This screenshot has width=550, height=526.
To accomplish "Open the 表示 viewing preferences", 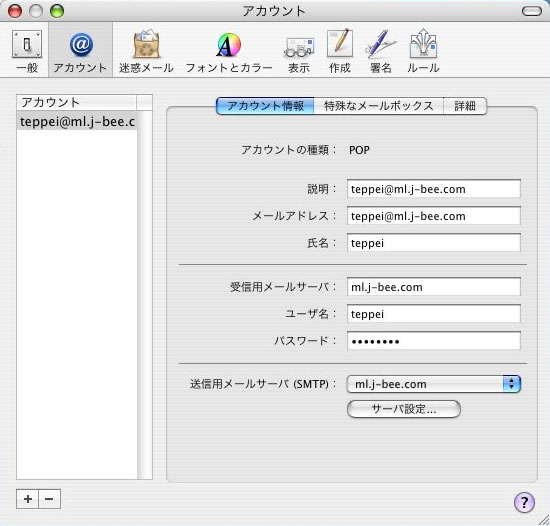I will [299, 51].
